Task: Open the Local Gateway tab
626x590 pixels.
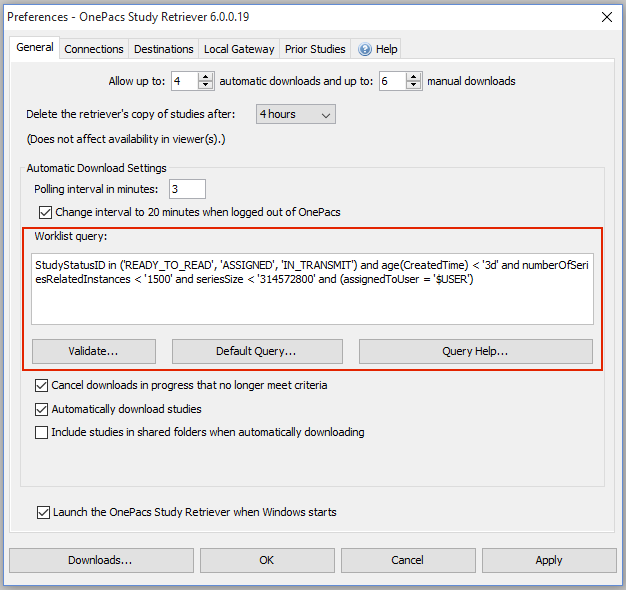Action: pyautogui.click(x=239, y=49)
